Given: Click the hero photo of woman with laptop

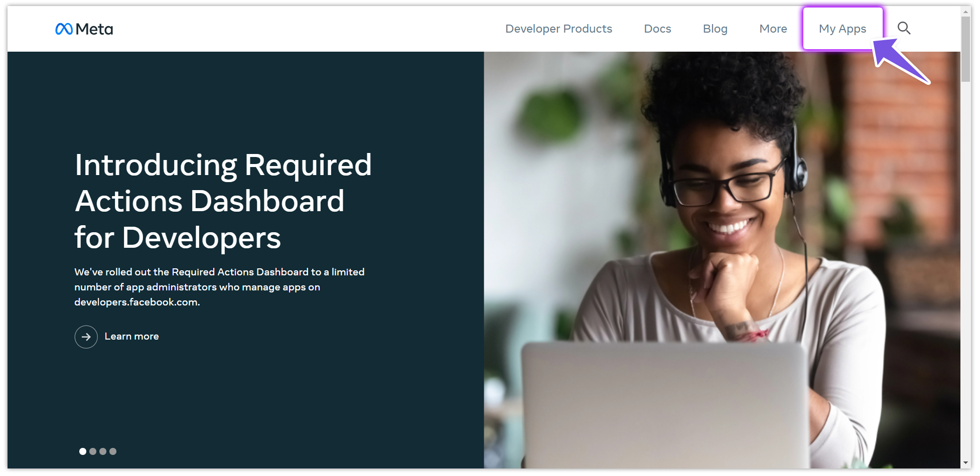Looking at the screenshot, I should point(722,260).
